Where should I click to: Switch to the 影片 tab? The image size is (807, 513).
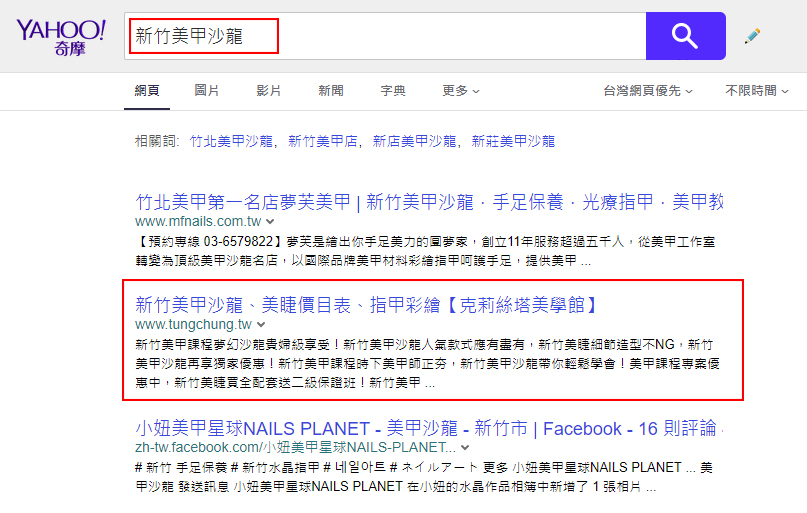(x=269, y=91)
